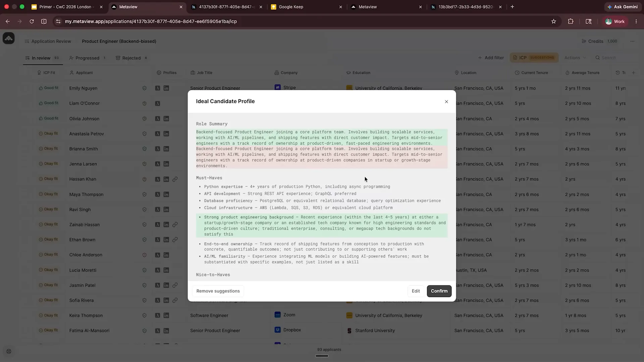Viewport: 644px width, 362px height.
Task: Click Stanford University education cell
Action: click(371, 330)
